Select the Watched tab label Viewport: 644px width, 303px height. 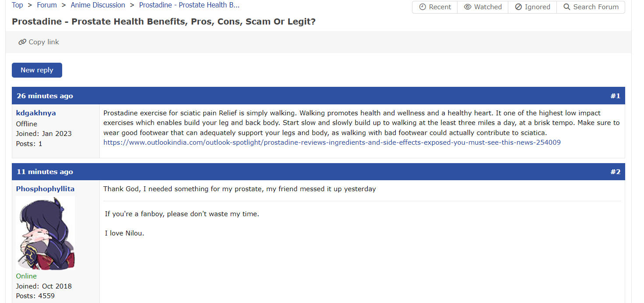tap(488, 7)
